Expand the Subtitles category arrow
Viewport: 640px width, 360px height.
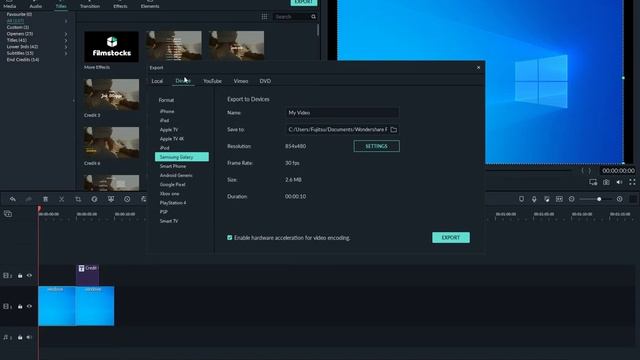click(x=66, y=53)
